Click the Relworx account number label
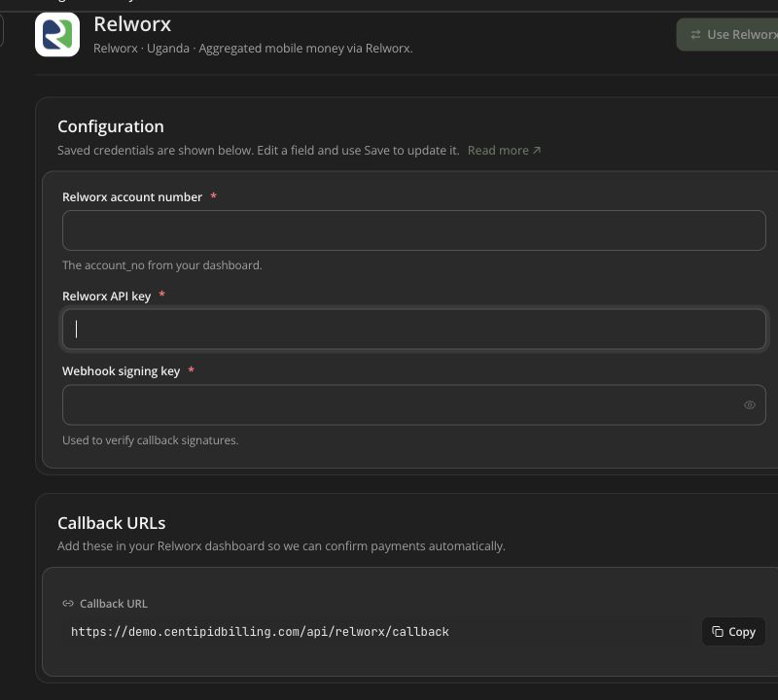This screenshot has width=778, height=700. (132, 197)
